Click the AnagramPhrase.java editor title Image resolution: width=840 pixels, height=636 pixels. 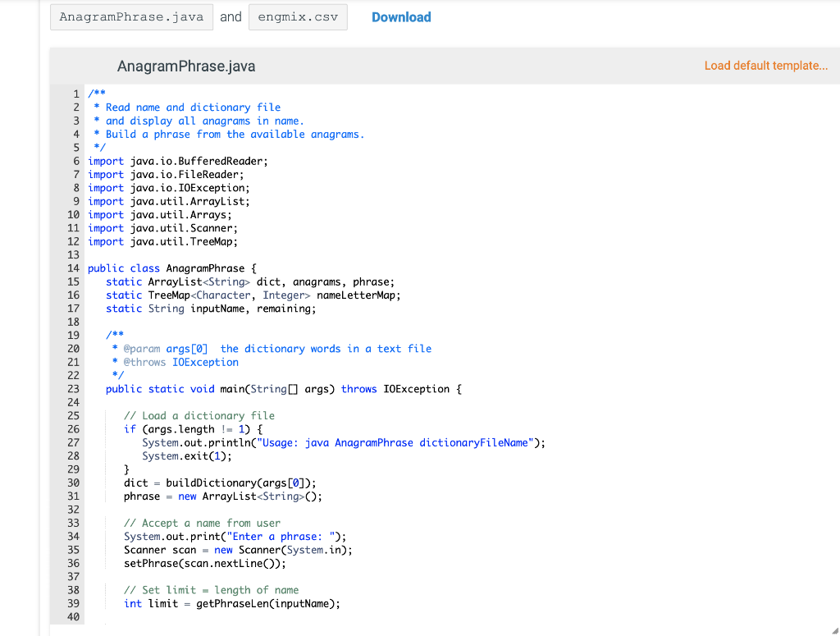(186, 66)
